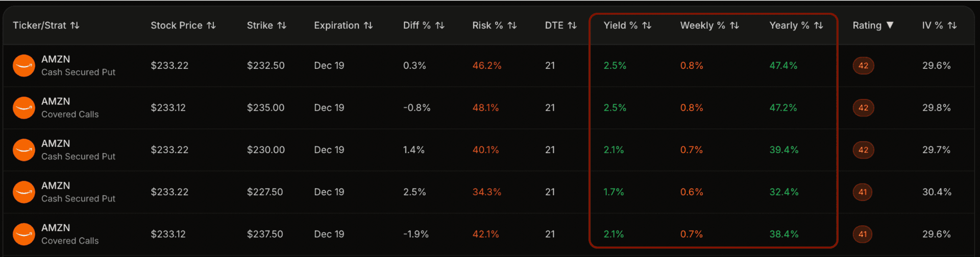The height and width of the screenshot is (257, 980).
Task: Sort by Yield % arrows
Action: pos(647,25)
